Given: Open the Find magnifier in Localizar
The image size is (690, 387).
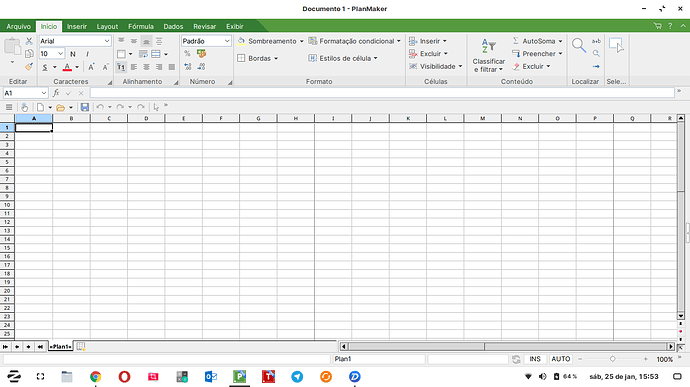Looking at the screenshot, I should (x=579, y=45).
